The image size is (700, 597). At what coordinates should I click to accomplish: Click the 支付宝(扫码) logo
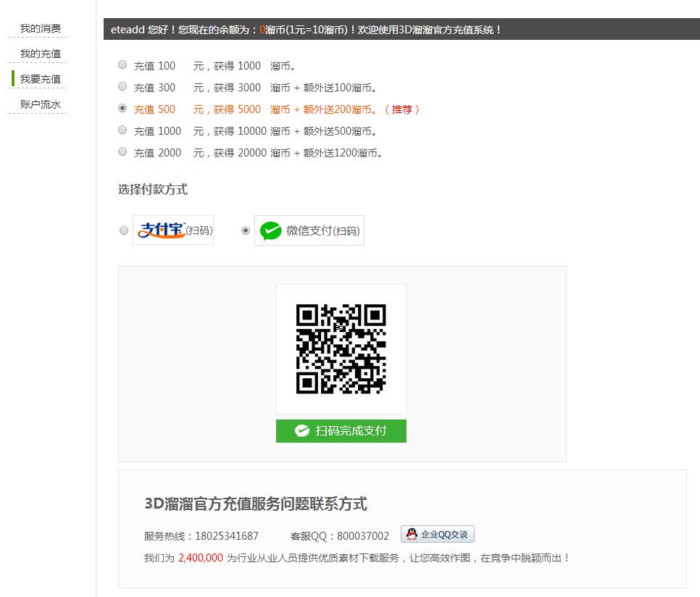(x=173, y=230)
